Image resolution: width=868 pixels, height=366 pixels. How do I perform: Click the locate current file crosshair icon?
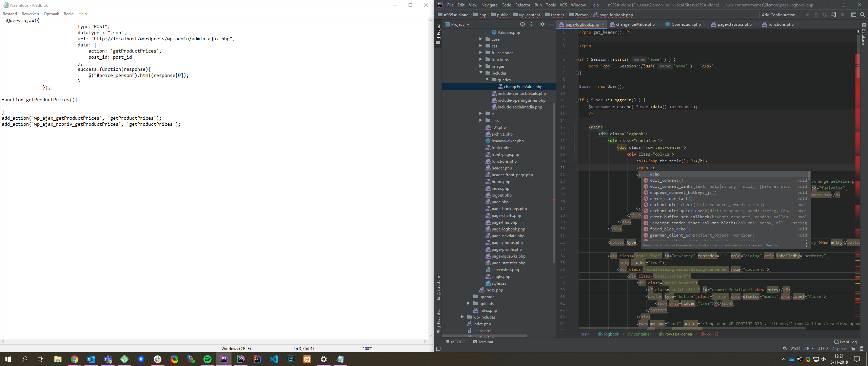point(522,24)
